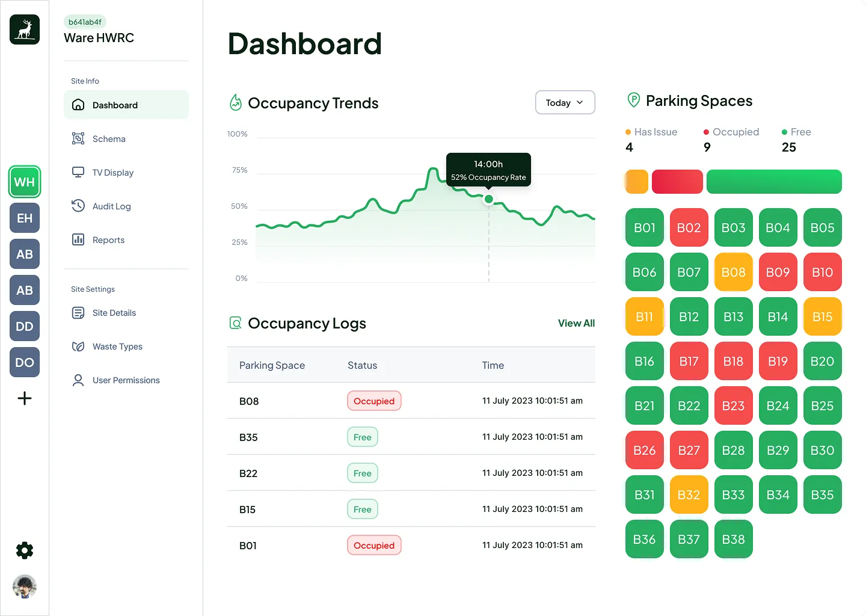Click the Audit Log history icon
This screenshot has height=616, width=866.
pos(78,206)
